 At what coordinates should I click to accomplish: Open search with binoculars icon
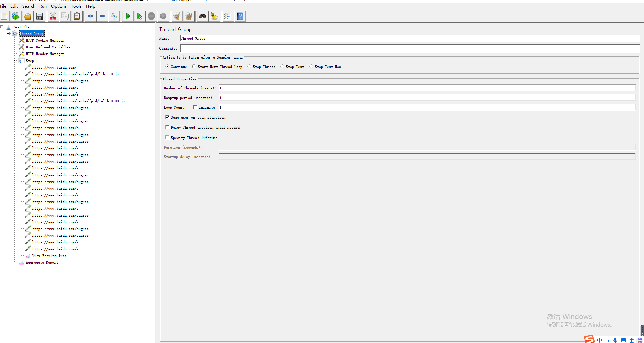tap(202, 16)
